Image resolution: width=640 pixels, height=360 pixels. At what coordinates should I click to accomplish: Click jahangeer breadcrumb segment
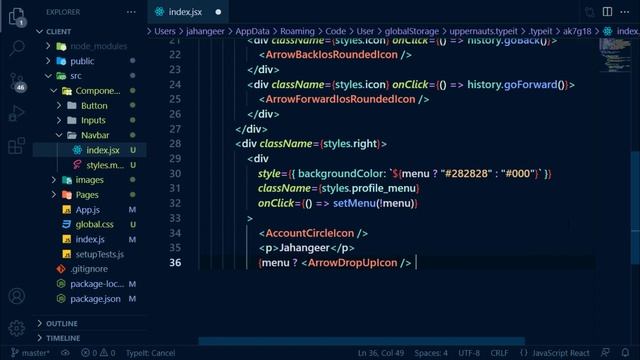click(205, 31)
